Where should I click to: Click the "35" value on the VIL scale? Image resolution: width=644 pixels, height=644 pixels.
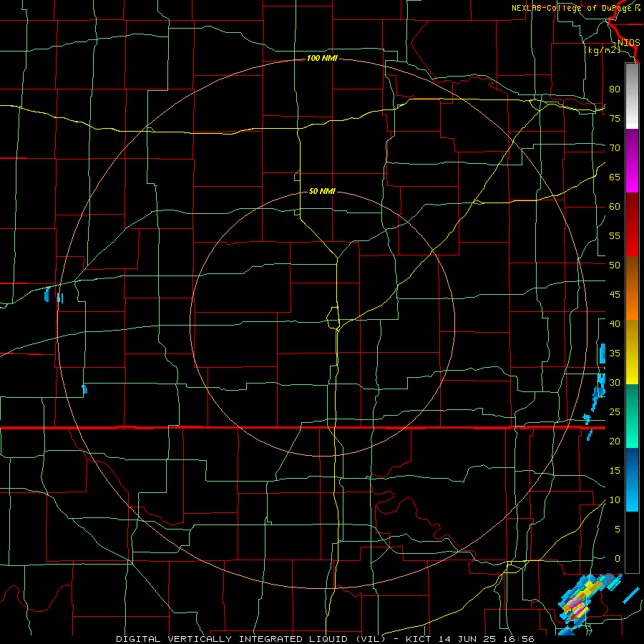pos(615,353)
